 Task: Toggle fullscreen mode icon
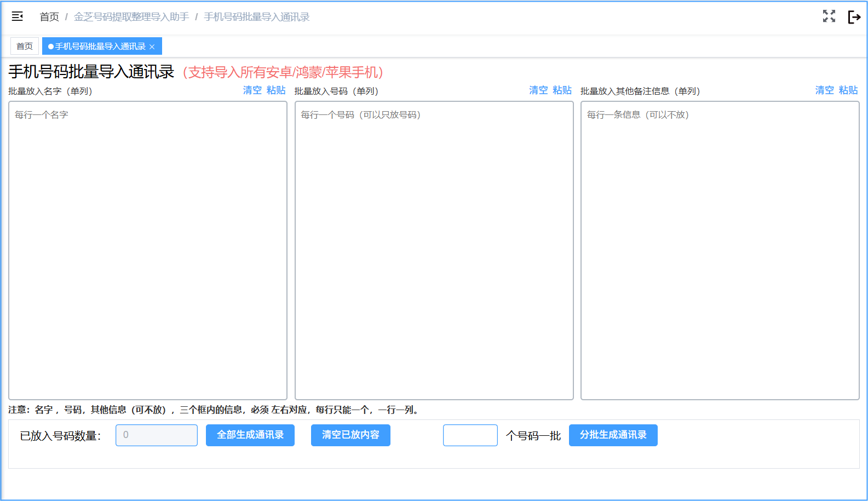pyautogui.click(x=829, y=16)
